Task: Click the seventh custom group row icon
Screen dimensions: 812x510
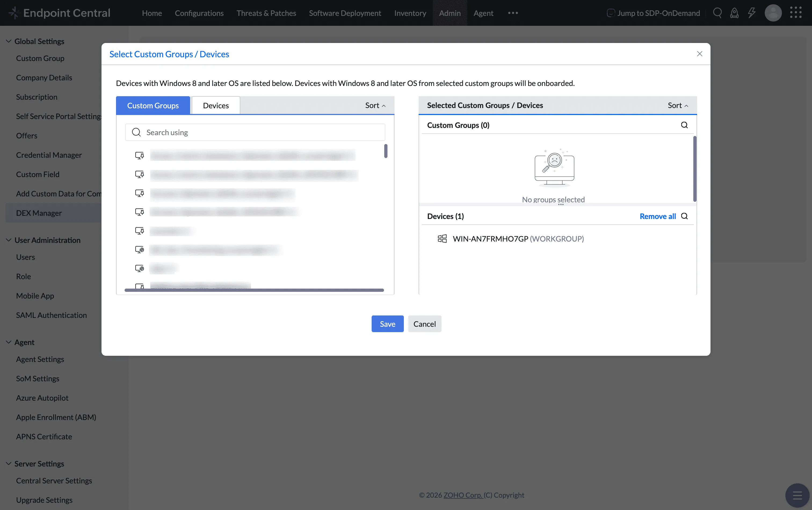Action: coord(140,268)
